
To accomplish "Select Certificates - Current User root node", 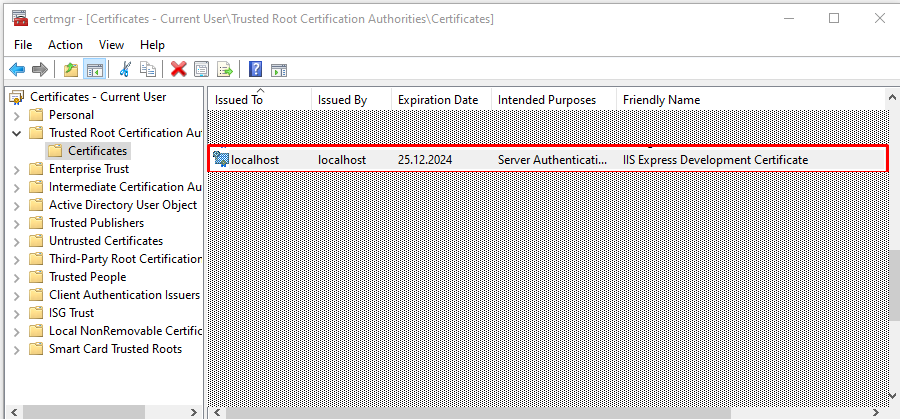I will pyautogui.click(x=98, y=97).
